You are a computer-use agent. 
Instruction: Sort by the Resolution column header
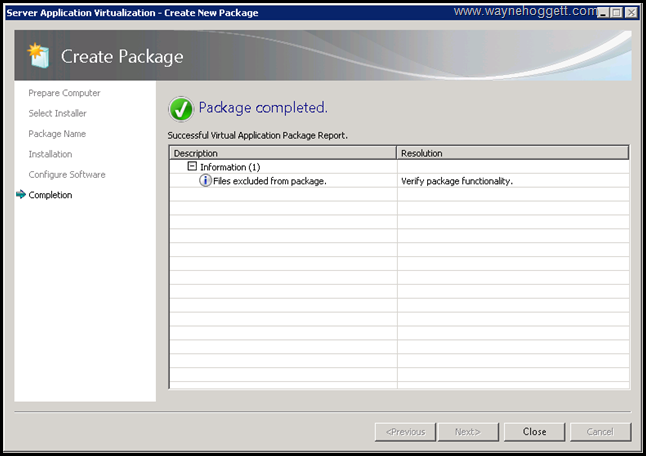[x=513, y=153]
